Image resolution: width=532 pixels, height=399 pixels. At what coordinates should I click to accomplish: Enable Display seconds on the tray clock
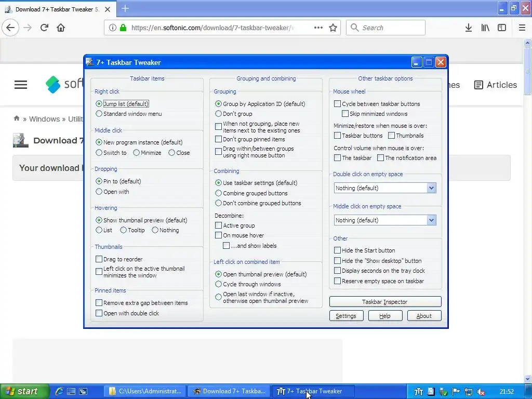[337, 271]
